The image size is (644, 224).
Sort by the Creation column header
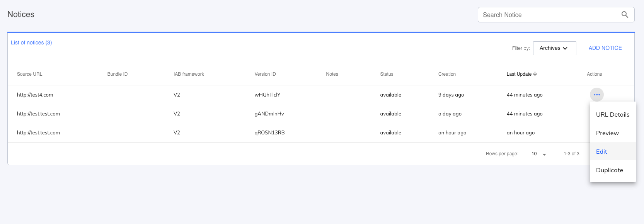[447, 74]
